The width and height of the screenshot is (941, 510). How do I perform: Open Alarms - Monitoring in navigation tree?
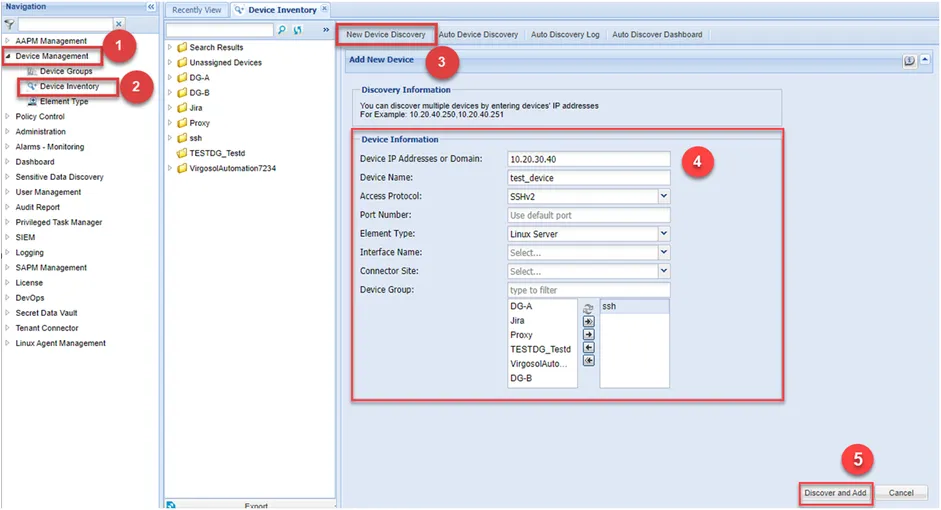tap(50, 146)
